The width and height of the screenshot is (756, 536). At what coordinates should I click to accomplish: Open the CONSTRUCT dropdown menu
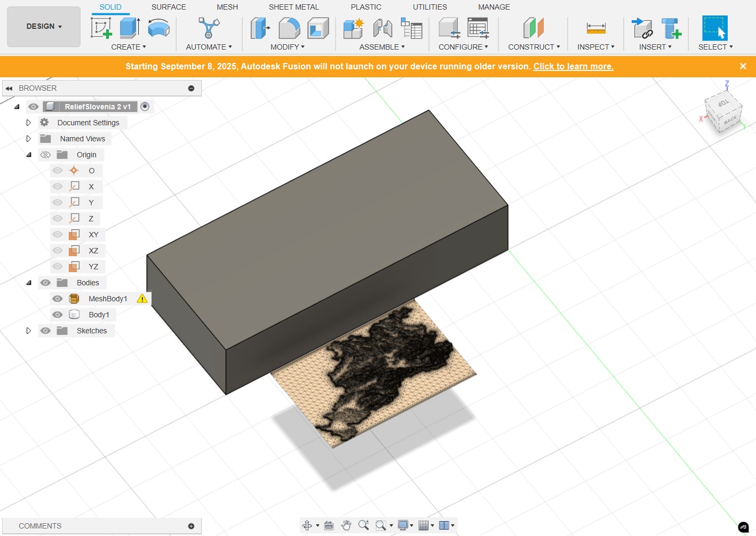click(534, 47)
